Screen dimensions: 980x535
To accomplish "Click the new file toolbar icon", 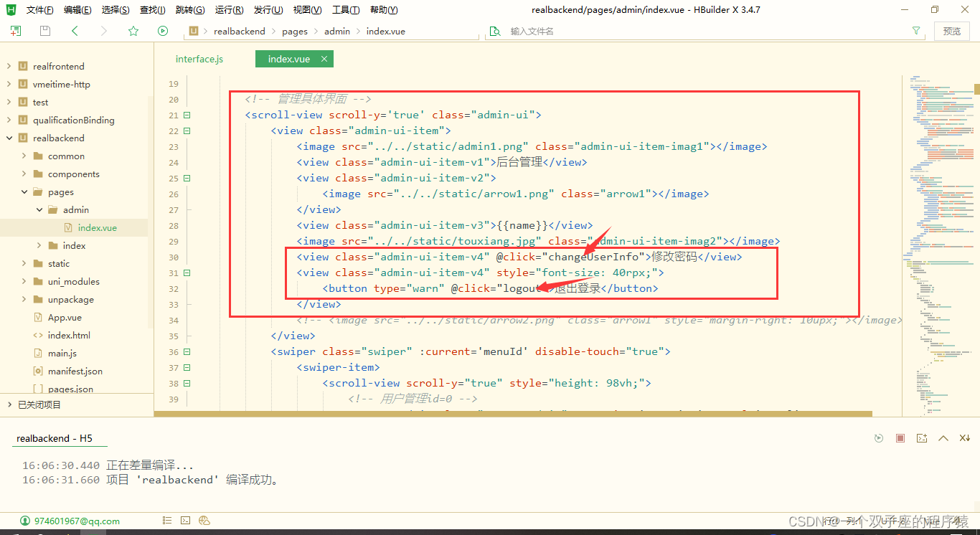I will (x=16, y=31).
